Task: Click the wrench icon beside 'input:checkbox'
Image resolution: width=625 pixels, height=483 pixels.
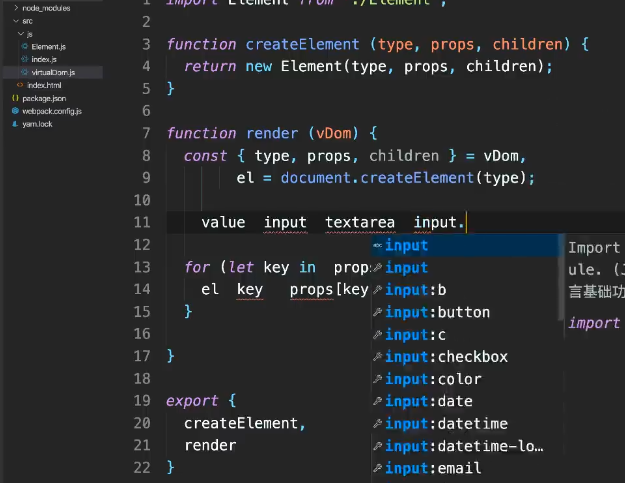Action: click(x=377, y=357)
